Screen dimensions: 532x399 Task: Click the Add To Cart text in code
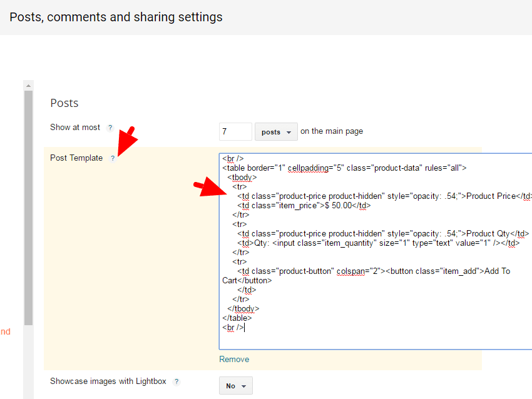tap(497, 271)
